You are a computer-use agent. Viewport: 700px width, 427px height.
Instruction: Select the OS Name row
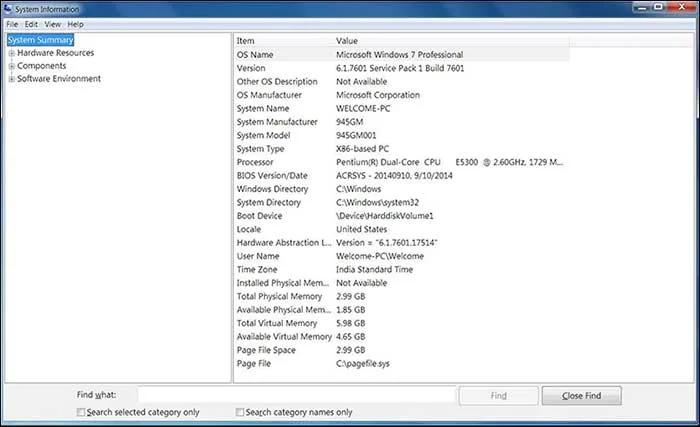click(x=402, y=54)
